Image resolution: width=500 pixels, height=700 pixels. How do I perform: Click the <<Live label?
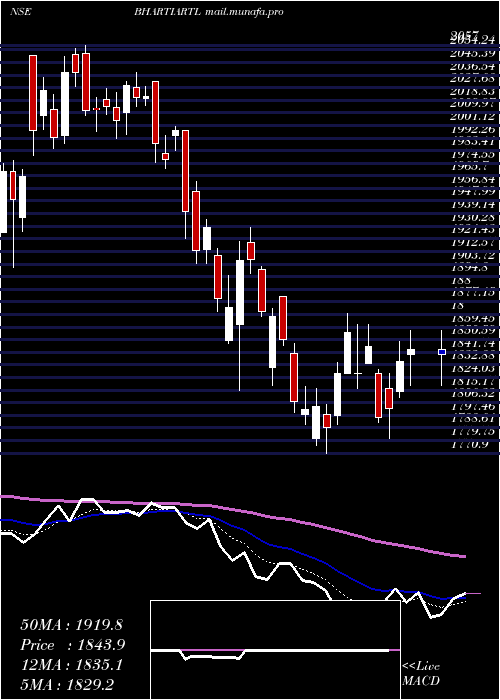tap(421, 667)
